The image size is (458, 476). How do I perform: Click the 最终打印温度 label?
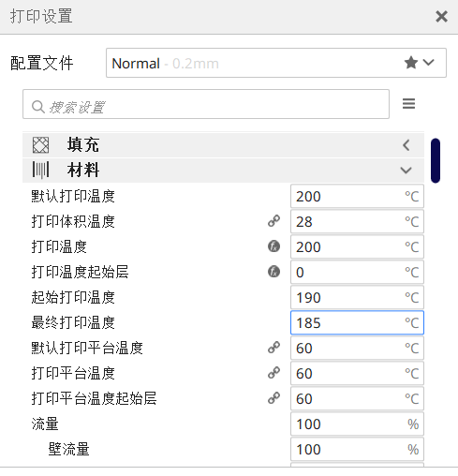(73, 323)
